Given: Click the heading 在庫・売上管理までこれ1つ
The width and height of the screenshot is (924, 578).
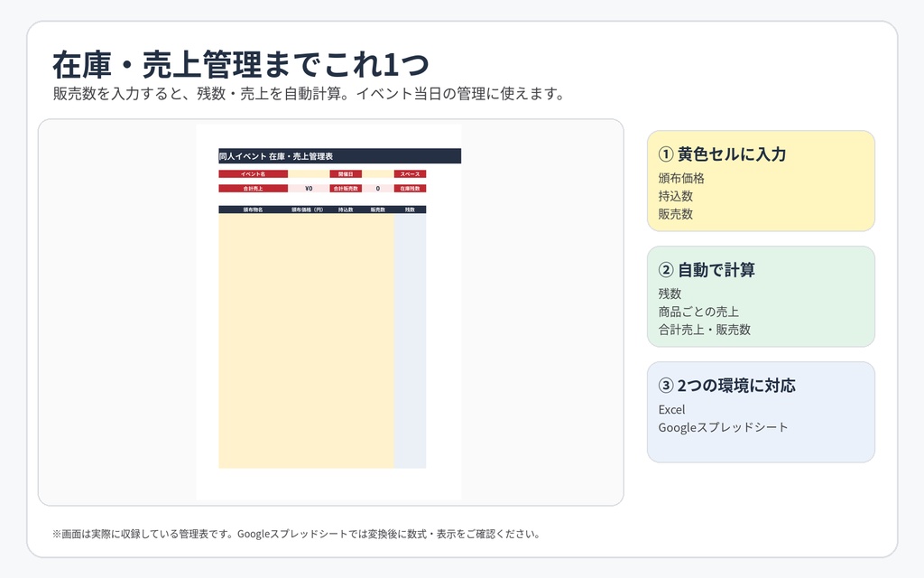Looking at the screenshot, I should click(241, 65).
